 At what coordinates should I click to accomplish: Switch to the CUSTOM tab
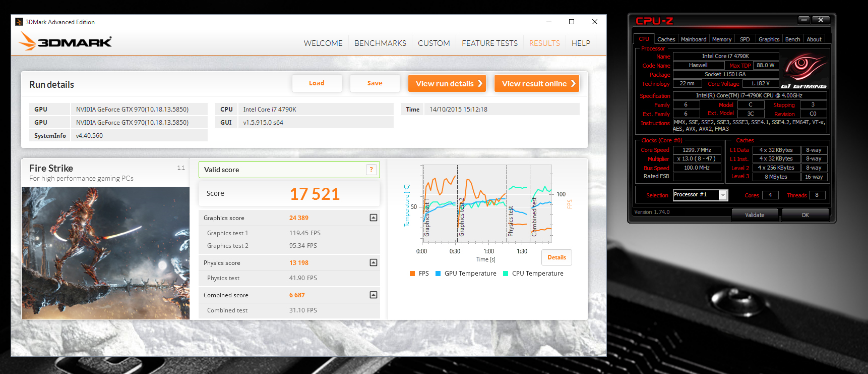(434, 43)
